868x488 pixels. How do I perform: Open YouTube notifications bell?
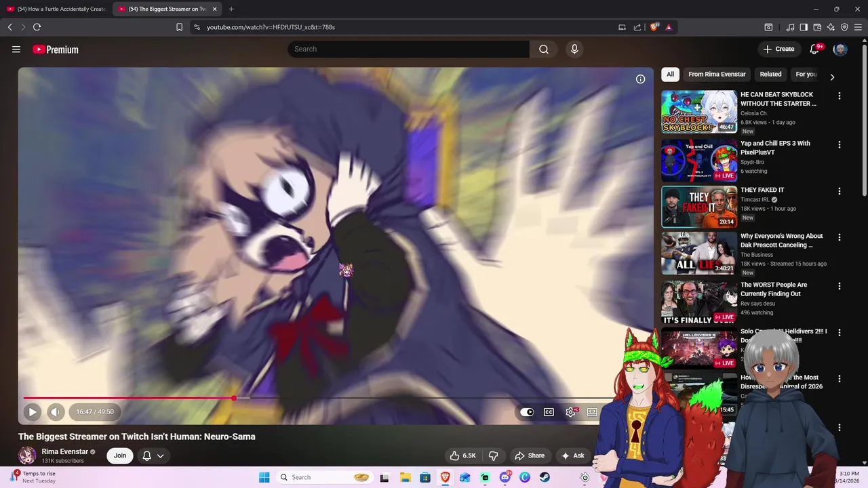(816, 49)
